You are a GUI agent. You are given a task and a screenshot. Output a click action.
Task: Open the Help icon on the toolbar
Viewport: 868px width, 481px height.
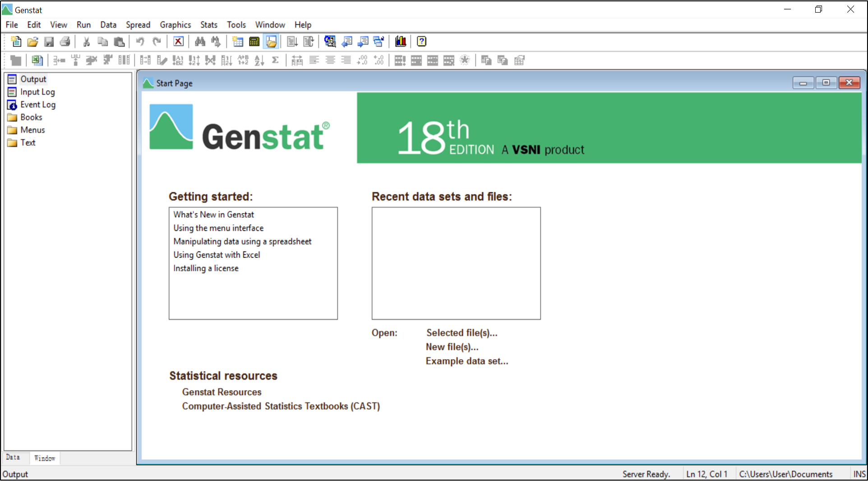pyautogui.click(x=420, y=42)
